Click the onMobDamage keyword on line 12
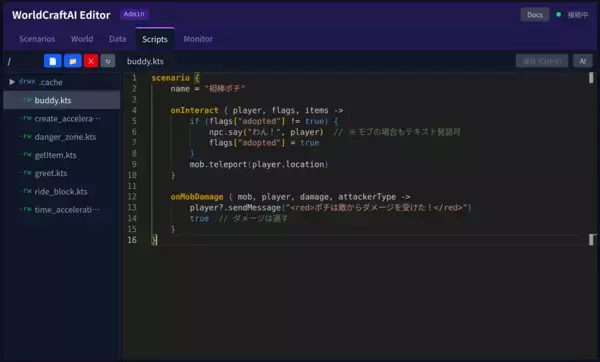The height and width of the screenshot is (362, 600). [197, 197]
